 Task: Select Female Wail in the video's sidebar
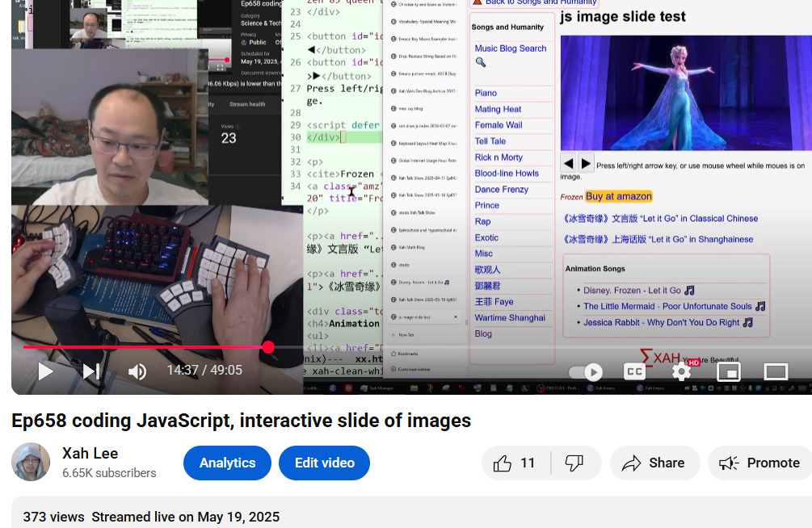click(499, 125)
